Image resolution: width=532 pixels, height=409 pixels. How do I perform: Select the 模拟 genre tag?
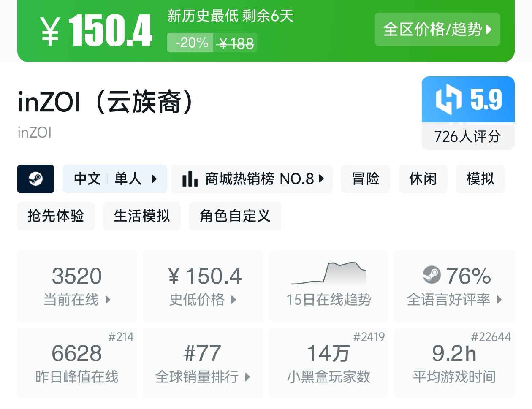tap(480, 179)
